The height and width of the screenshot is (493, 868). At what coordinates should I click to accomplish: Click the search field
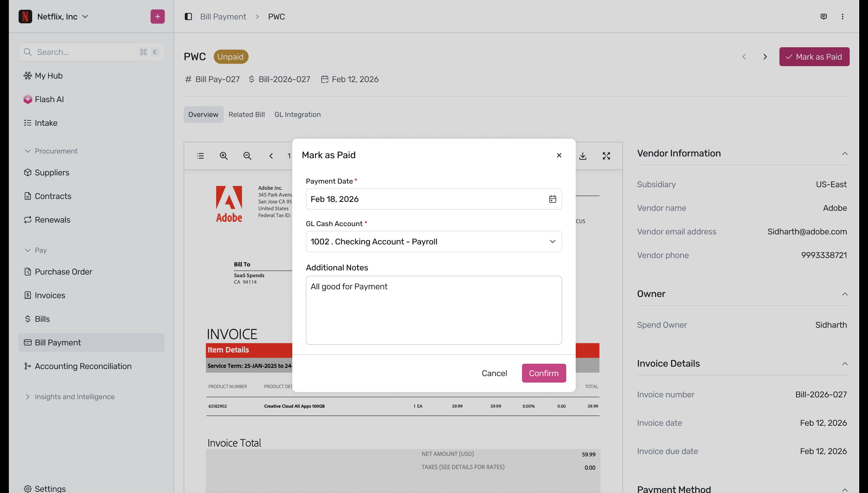92,52
